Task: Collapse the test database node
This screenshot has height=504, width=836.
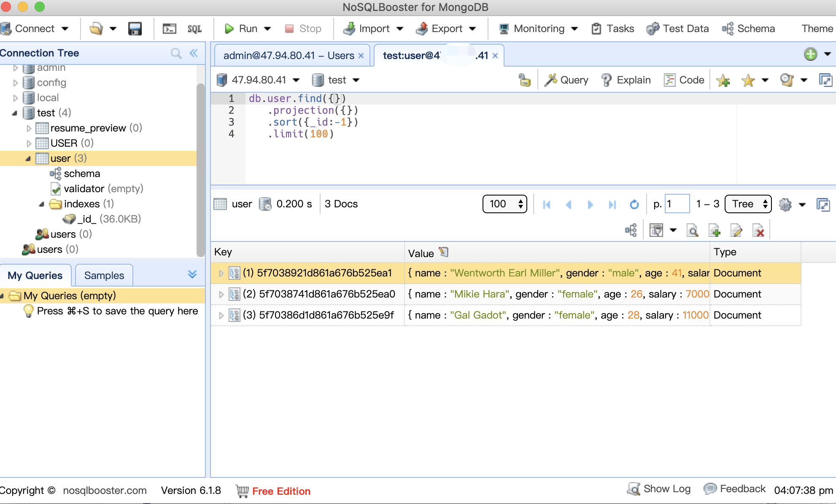Action: (x=15, y=113)
